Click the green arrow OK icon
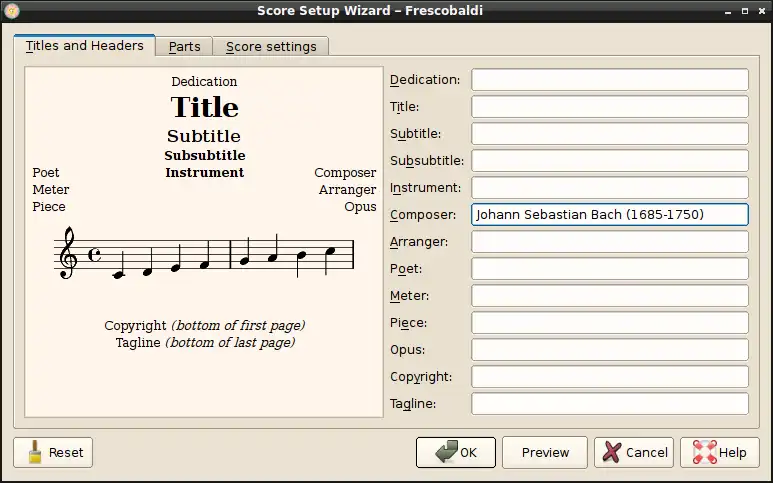This screenshot has height=483, width=773. pyautogui.click(x=444, y=452)
